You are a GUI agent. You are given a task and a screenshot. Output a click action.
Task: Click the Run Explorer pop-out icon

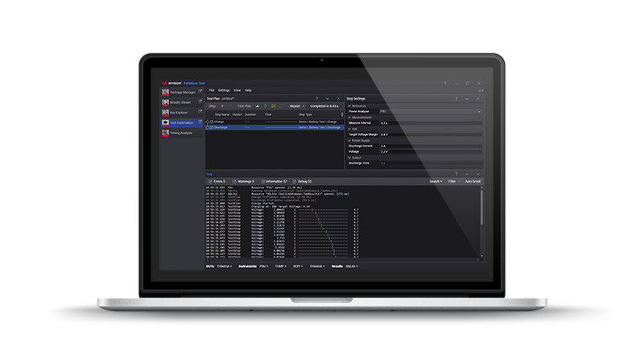point(200,112)
